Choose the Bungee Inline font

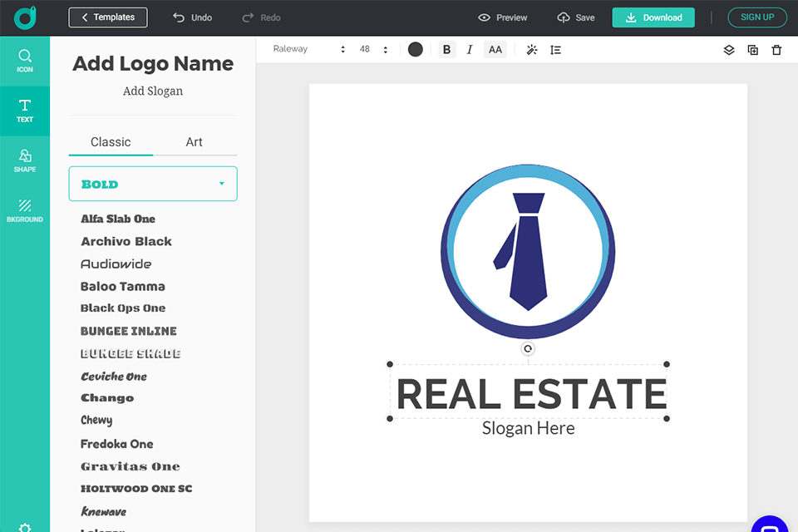[129, 331]
